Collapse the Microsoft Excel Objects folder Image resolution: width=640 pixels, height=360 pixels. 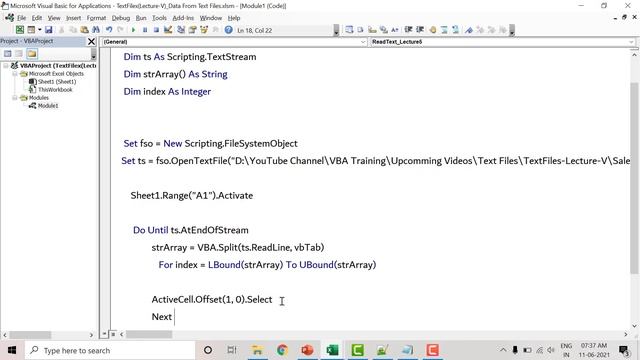point(15,74)
